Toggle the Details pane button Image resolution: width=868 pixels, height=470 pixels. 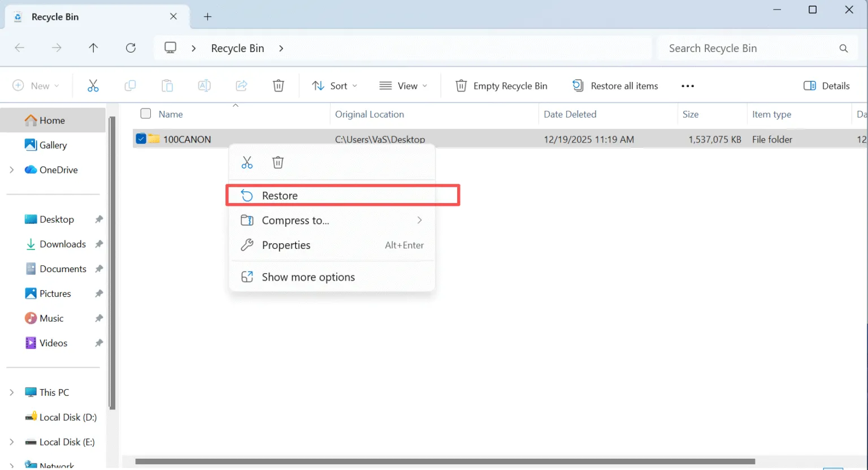[x=826, y=86]
